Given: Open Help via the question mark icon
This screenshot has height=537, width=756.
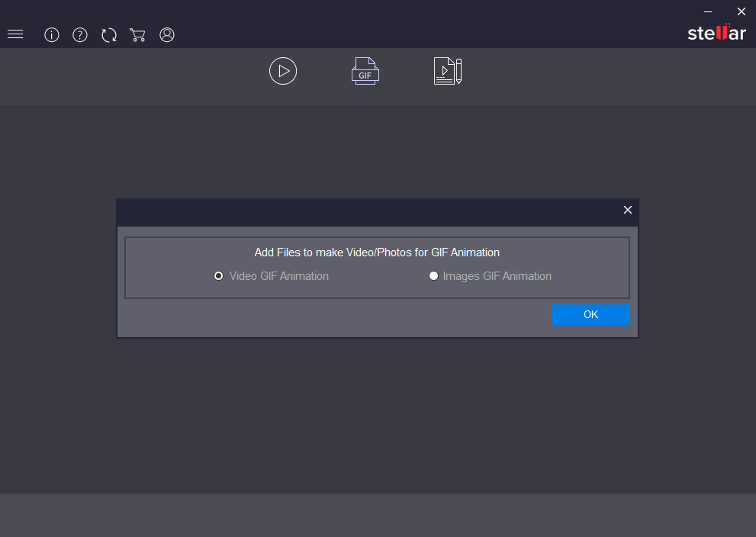Looking at the screenshot, I should (80, 35).
